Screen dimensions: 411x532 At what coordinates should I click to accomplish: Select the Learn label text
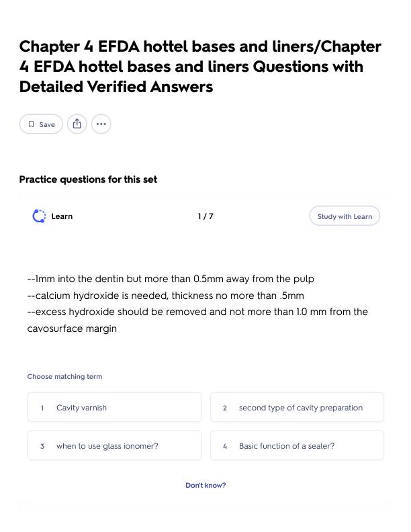[62, 216]
